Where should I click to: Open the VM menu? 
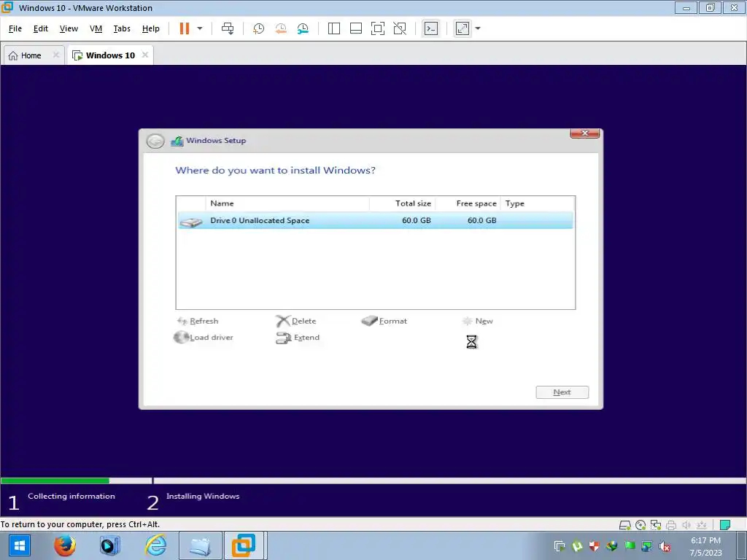coord(96,28)
